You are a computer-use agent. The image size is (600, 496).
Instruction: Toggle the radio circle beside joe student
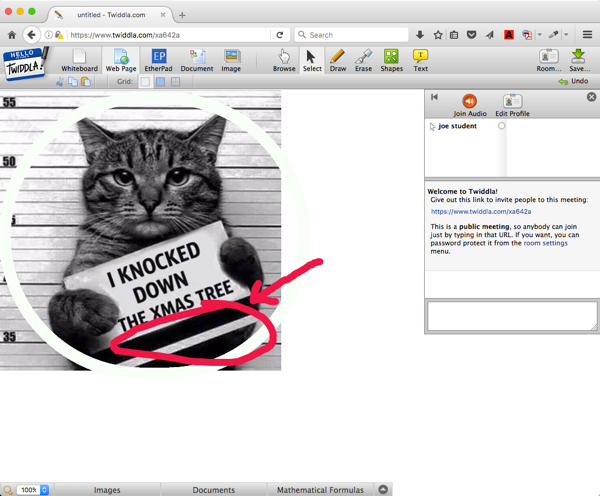click(x=501, y=126)
